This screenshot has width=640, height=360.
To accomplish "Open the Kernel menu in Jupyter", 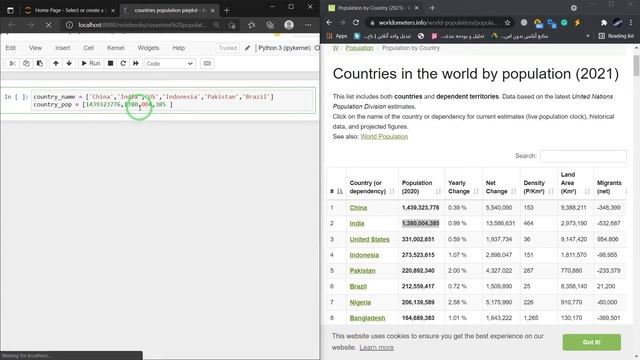I will pos(116,48).
